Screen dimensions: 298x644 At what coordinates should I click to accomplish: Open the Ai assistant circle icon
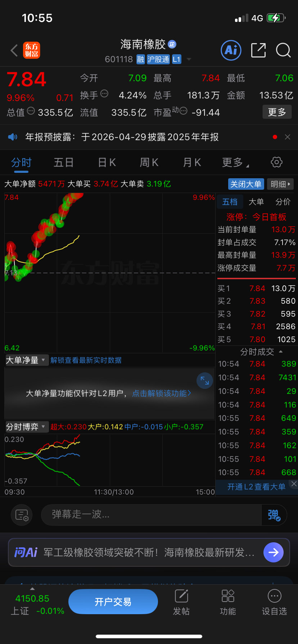[x=231, y=50]
